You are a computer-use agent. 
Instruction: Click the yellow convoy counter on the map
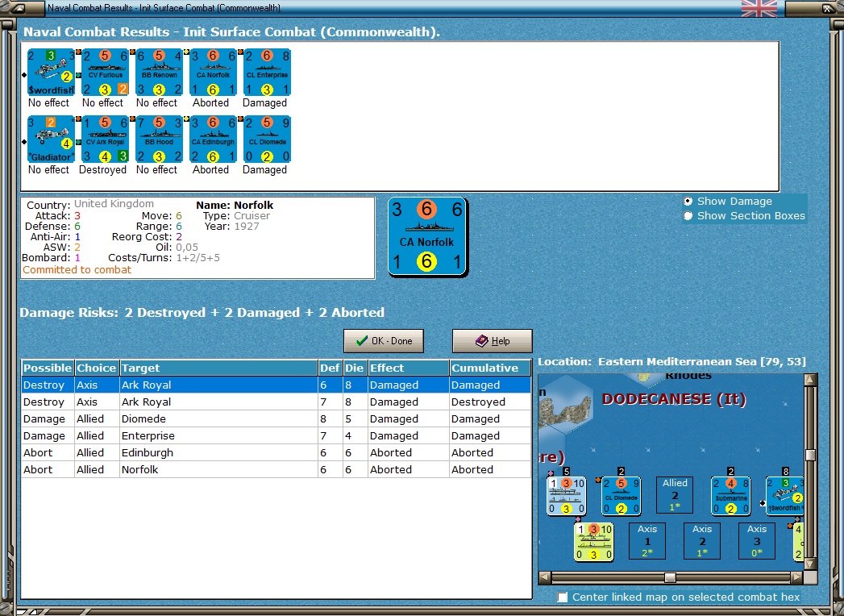tap(594, 542)
